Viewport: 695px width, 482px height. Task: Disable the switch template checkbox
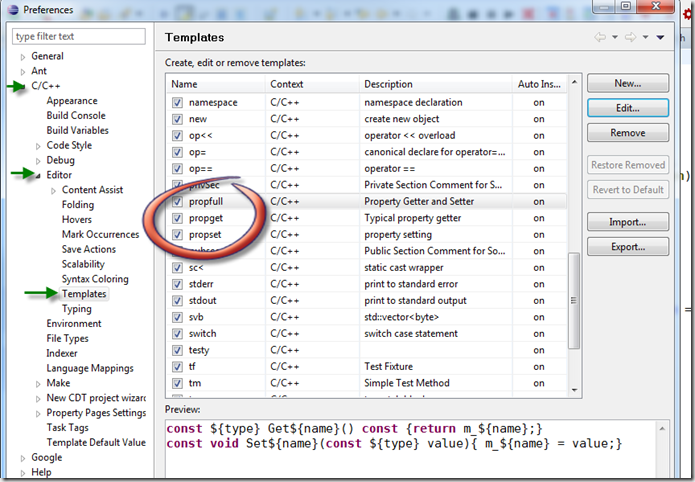coord(177,333)
